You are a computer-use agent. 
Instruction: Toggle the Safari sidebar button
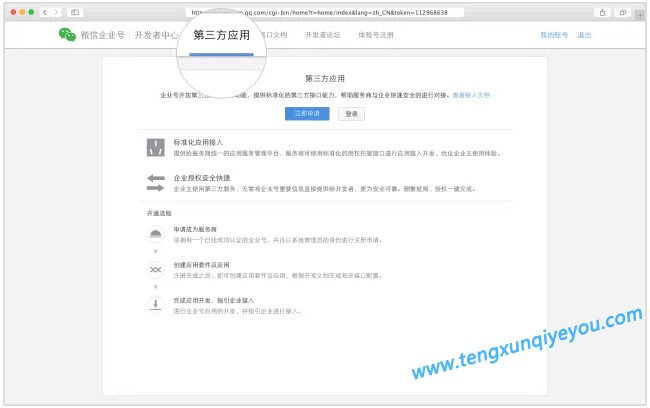pyautogui.click(x=75, y=12)
